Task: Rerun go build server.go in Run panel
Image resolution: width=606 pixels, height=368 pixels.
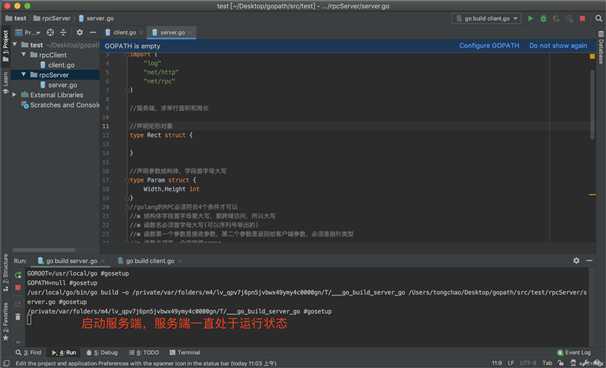Action: tap(18, 275)
